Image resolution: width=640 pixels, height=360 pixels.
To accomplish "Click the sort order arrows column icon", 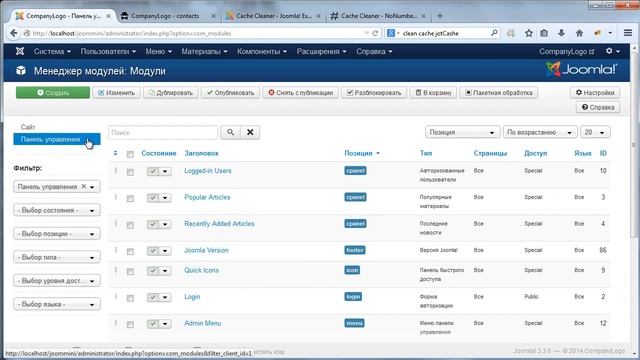I will click(116, 153).
